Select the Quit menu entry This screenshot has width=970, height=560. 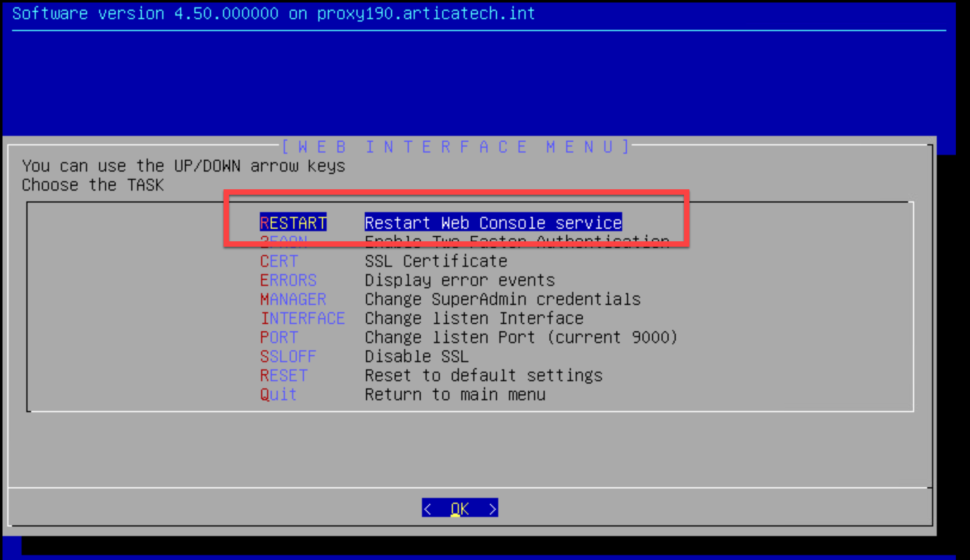pos(278,394)
